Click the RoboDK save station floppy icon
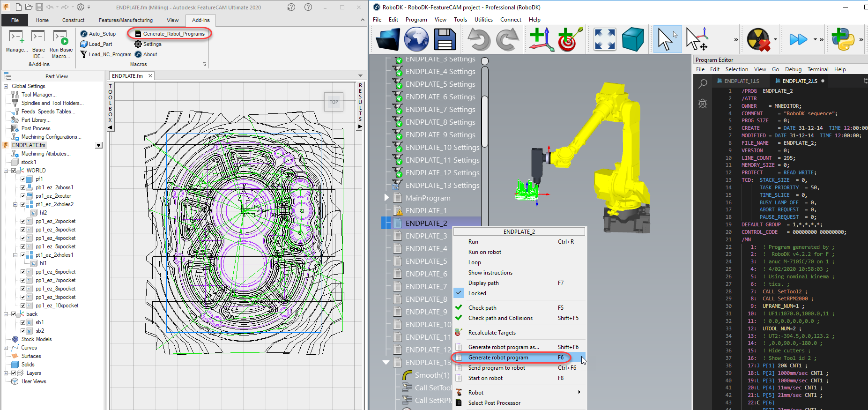 pos(445,39)
